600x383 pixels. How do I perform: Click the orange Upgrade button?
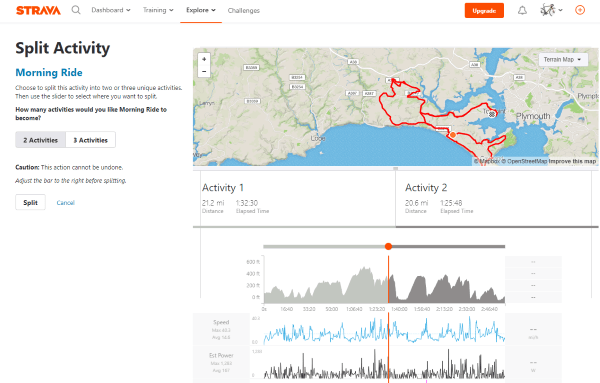tap(484, 11)
